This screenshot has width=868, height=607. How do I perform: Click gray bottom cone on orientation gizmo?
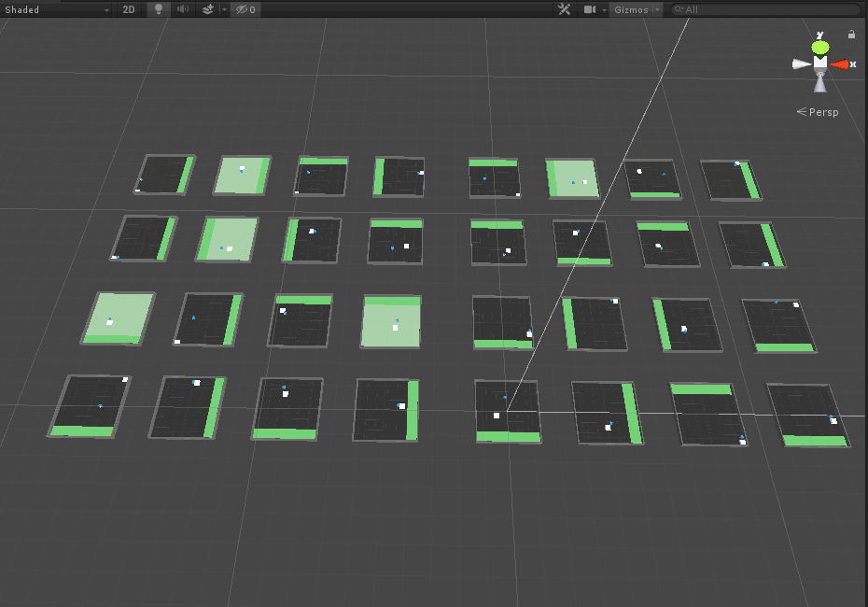[820, 82]
